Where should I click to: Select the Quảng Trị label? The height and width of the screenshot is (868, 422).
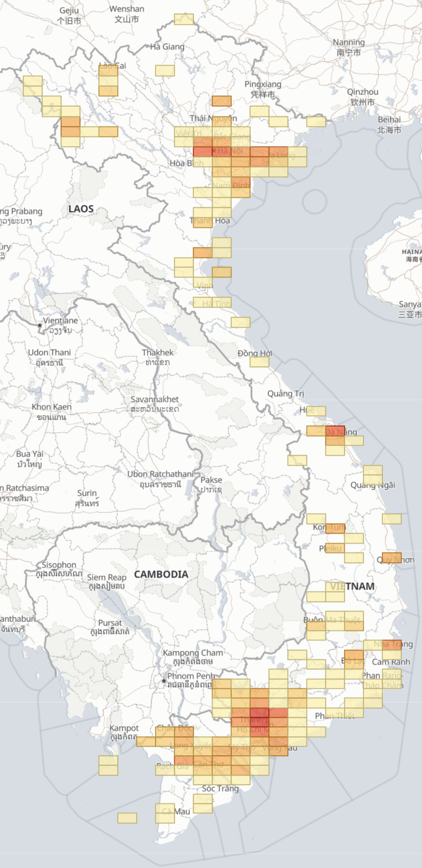[x=286, y=393]
